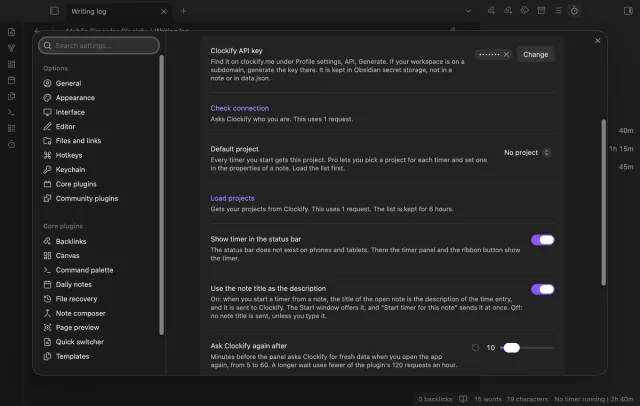This screenshot has width=640, height=406.
Task: Disable Show timer in the status bar
Action: 542,240
